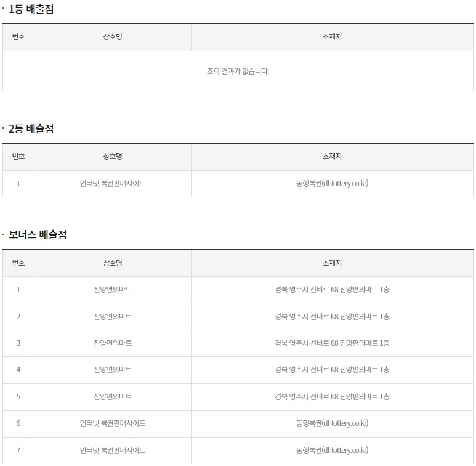The image size is (476, 466).
Task: Click the '2등 배출점' section heading
Action: (31, 128)
